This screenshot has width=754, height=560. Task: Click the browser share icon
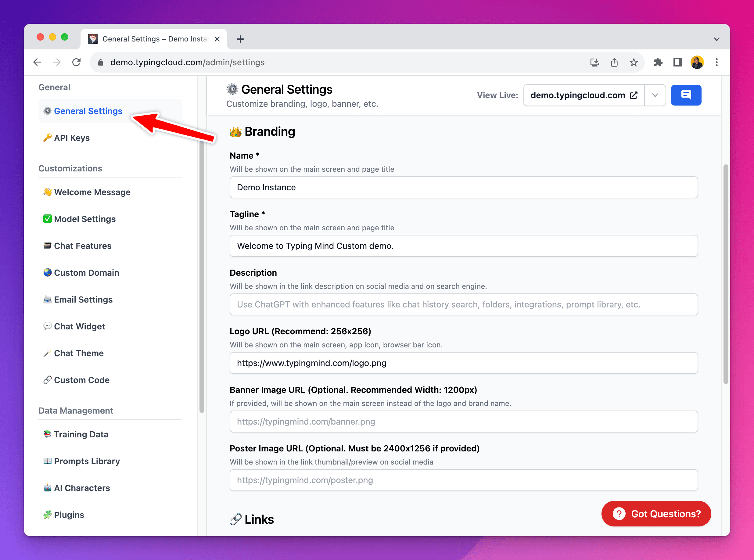614,62
